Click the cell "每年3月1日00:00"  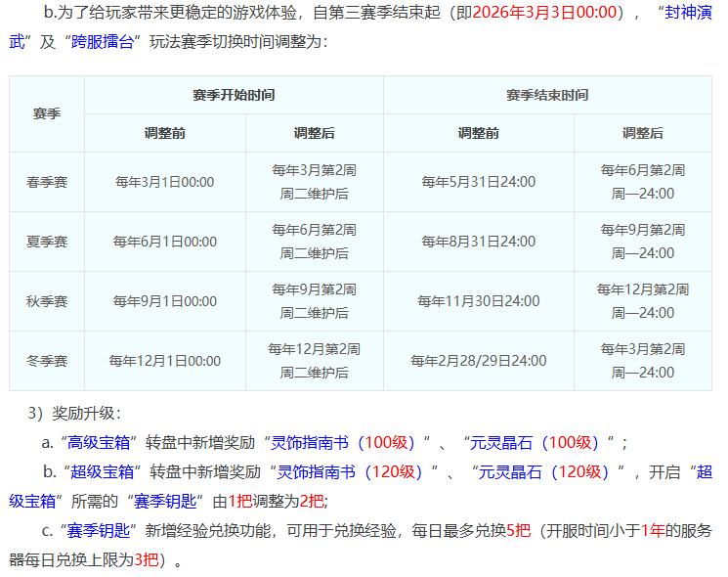(x=165, y=182)
